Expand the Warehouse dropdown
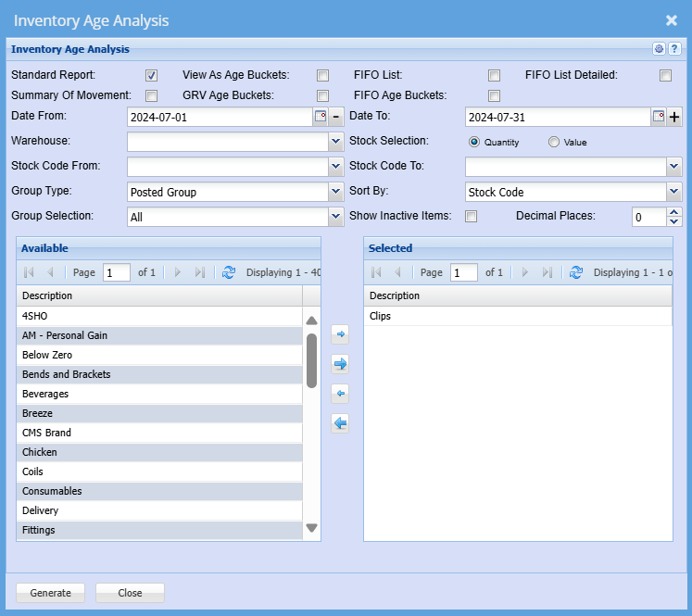This screenshot has width=692, height=616. [x=335, y=142]
